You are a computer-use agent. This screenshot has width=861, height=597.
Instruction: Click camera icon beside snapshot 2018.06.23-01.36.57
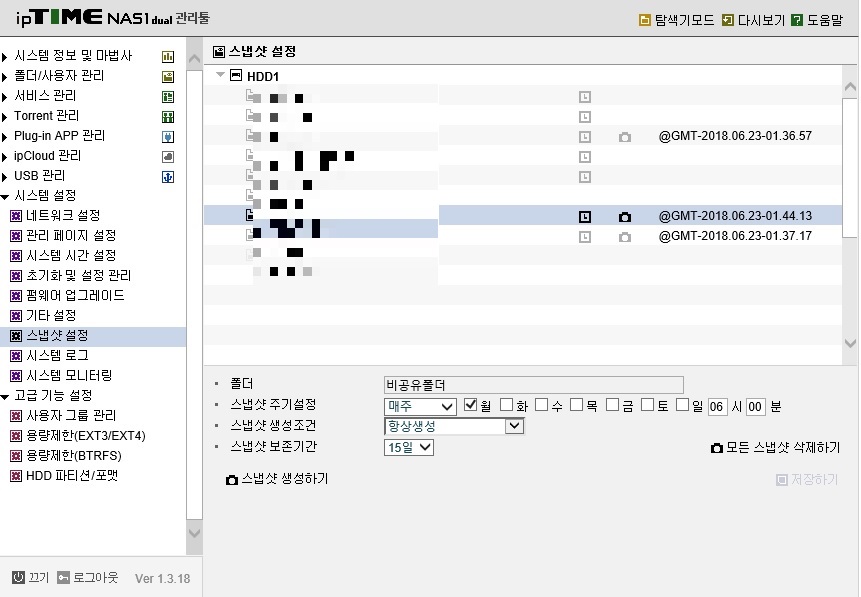click(x=625, y=137)
